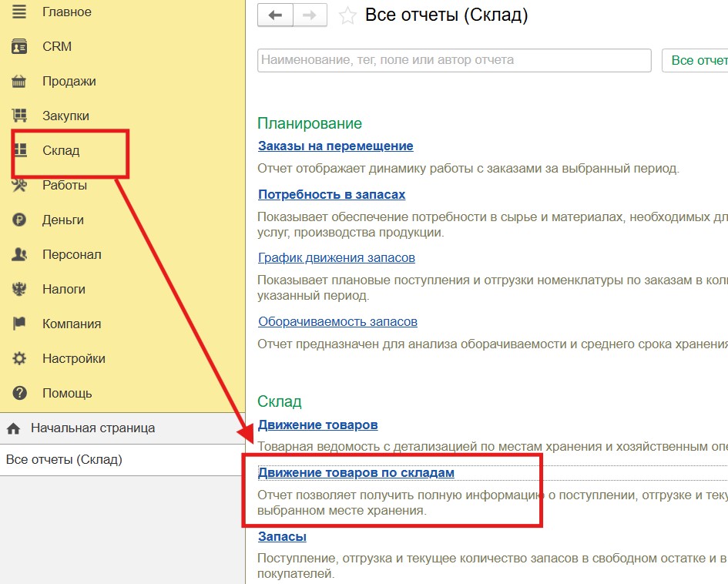Click the Компания flag icon

coord(19,324)
